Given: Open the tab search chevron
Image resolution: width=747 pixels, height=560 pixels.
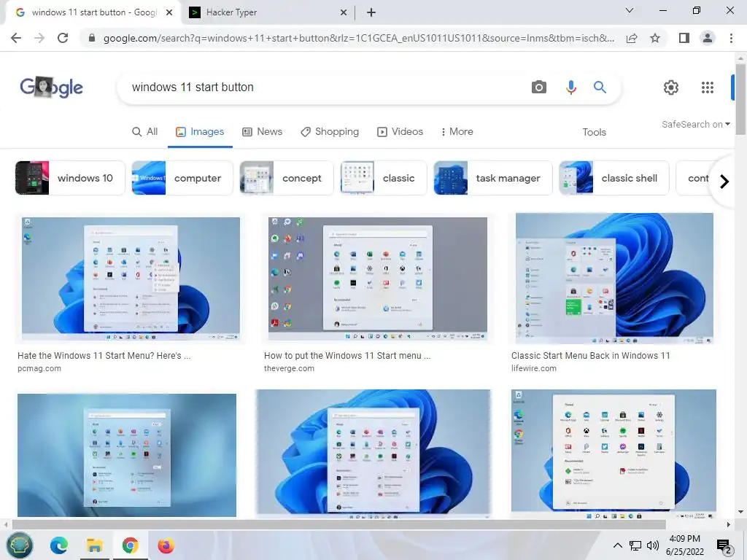Looking at the screenshot, I should click(630, 10).
